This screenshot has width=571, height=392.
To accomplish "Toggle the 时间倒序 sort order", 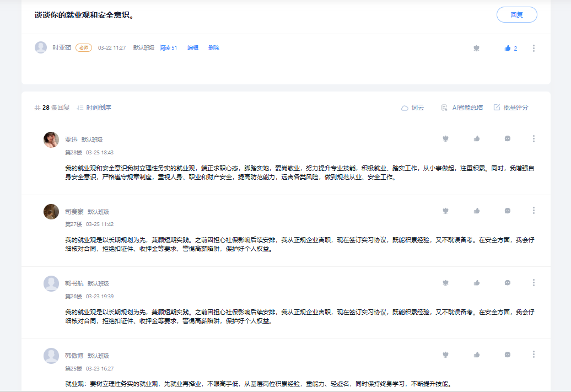I will 99,108.
